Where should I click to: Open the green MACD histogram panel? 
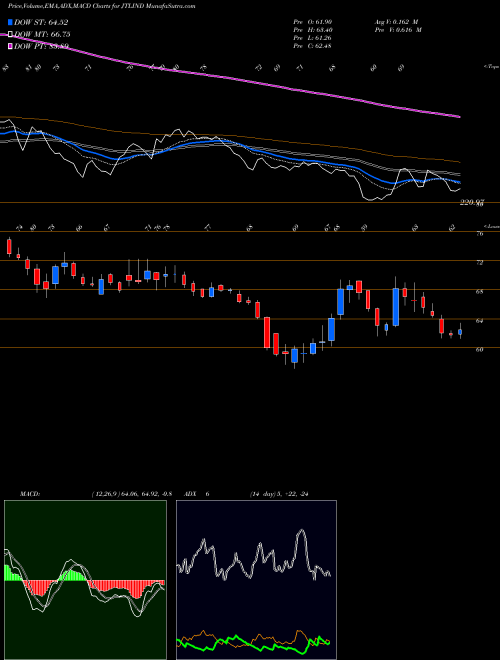[x=85, y=580]
